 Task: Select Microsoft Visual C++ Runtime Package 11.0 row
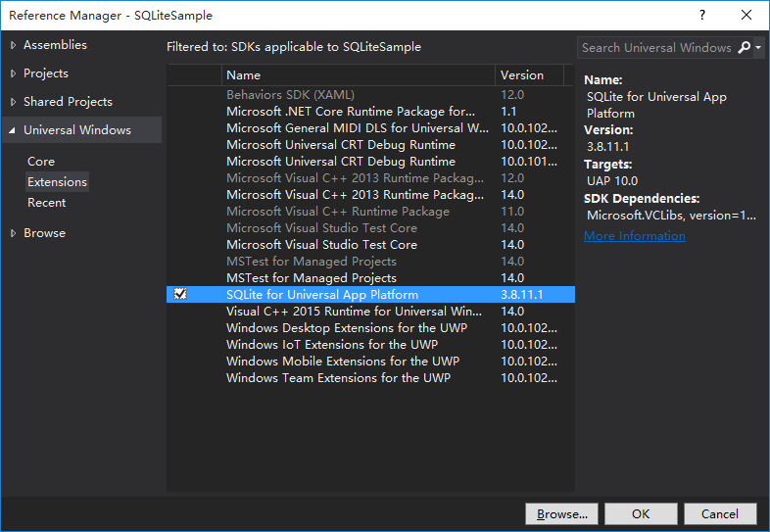coord(370,212)
